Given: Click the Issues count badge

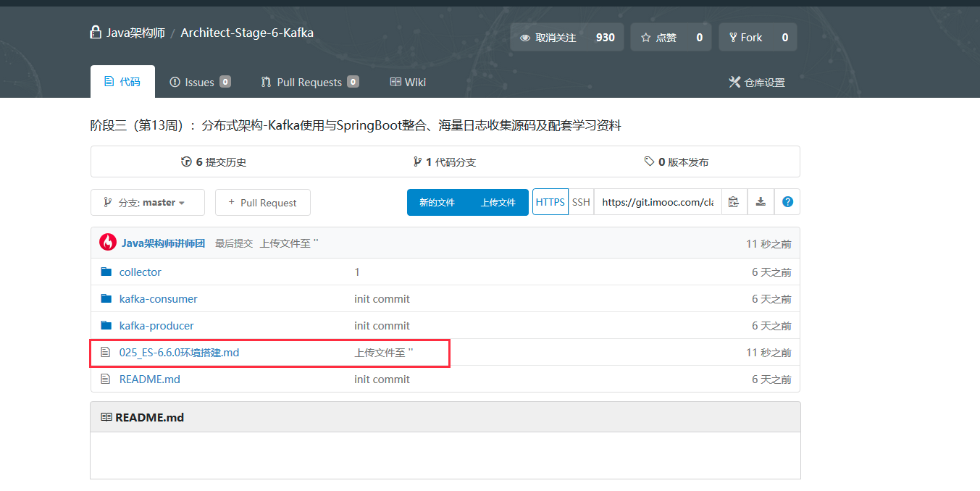Looking at the screenshot, I should tap(225, 82).
